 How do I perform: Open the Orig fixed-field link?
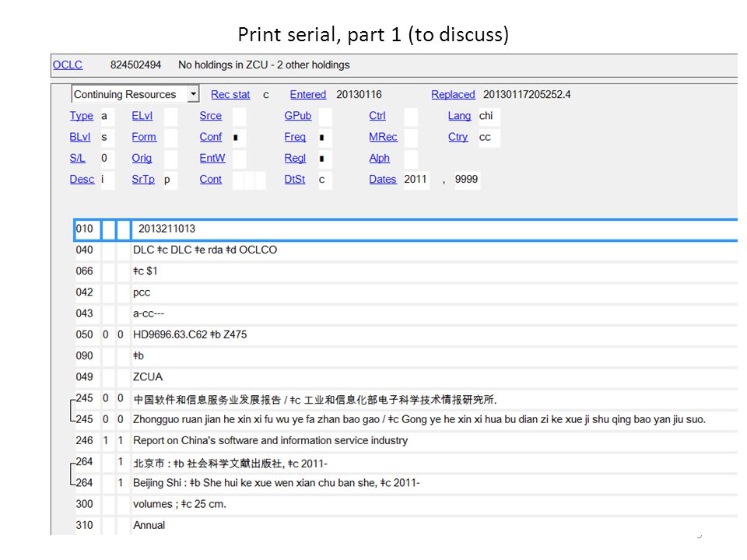tap(142, 159)
